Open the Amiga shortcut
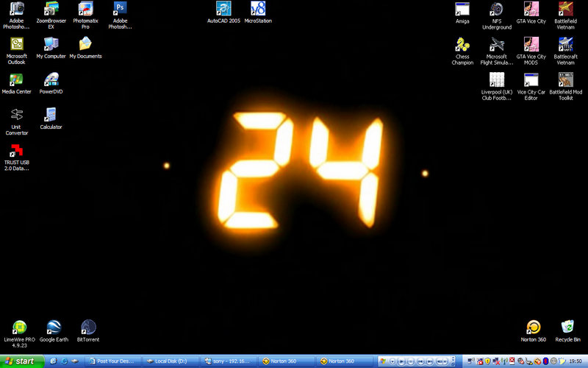The width and height of the screenshot is (588, 368). 462,13
